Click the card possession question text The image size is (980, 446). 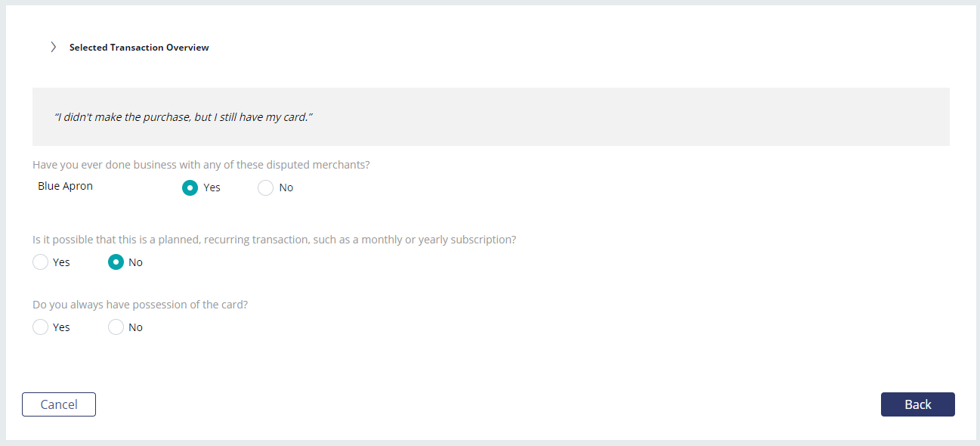(x=141, y=305)
